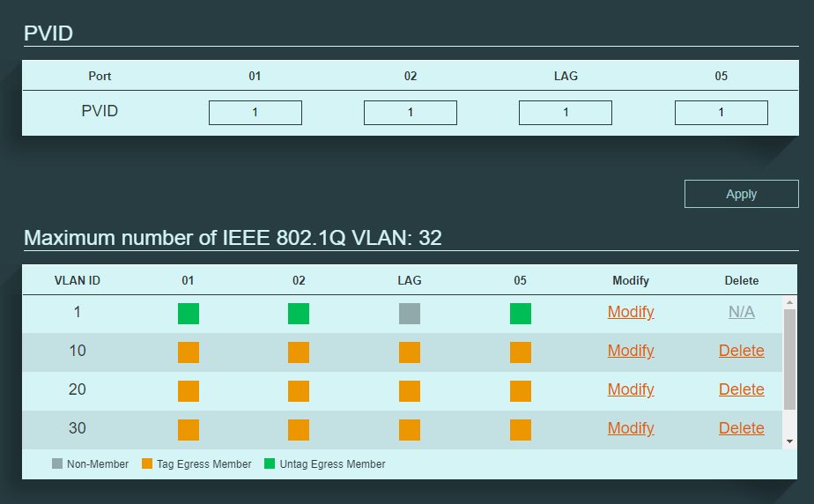Apply the PVID settings

click(742, 194)
